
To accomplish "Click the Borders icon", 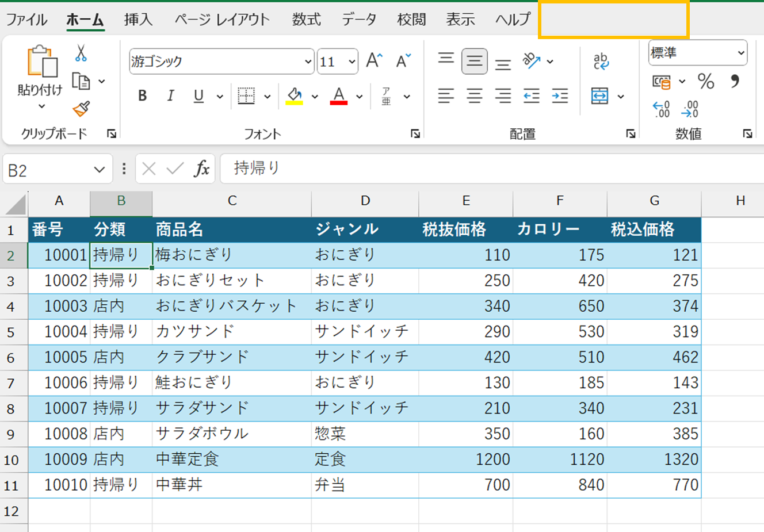I will click(246, 96).
